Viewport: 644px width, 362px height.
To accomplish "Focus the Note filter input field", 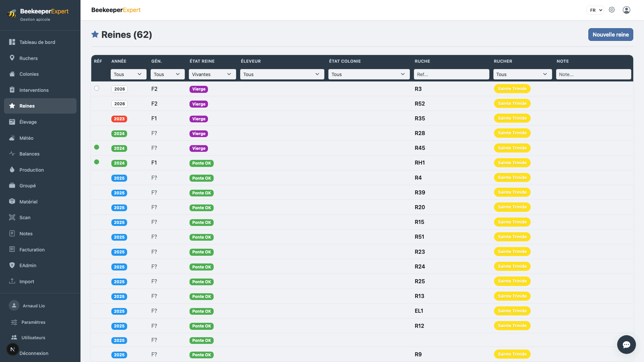I will (x=593, y=74).
